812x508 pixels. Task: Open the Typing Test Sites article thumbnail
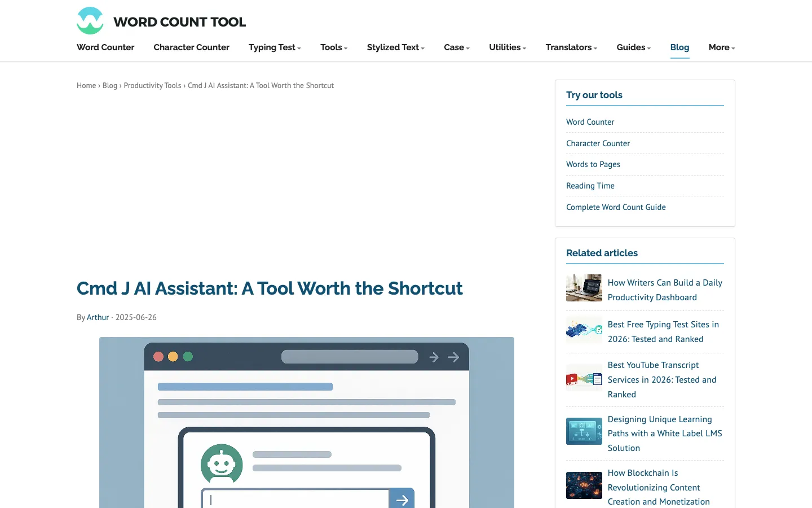click(x=584, y=330)
